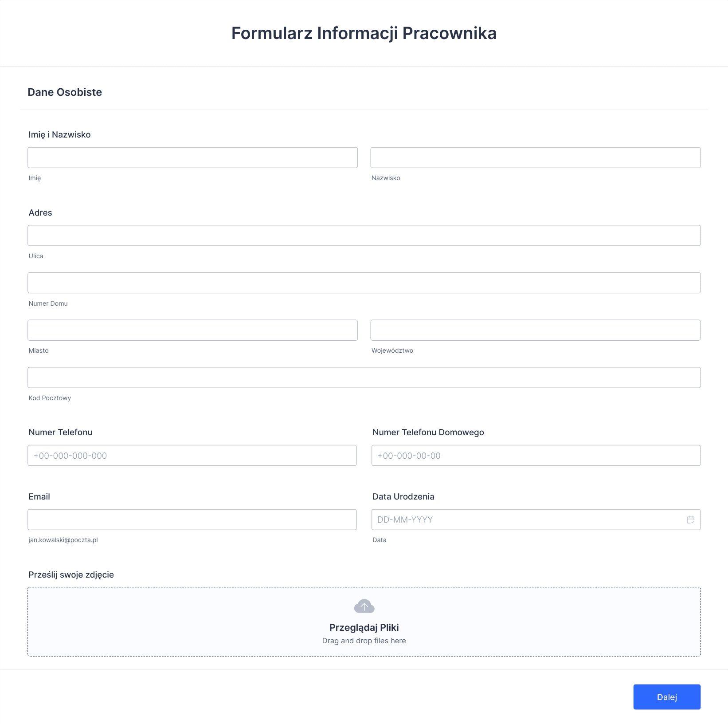This screenshot has width=728, height=724.
Task: Select Przeglądaj Pliki to browse files
Action: point(364,627)
